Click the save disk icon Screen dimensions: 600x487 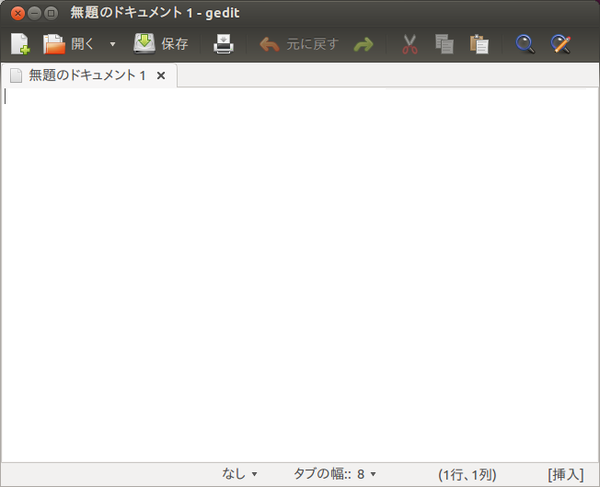(x=144, y=44)
